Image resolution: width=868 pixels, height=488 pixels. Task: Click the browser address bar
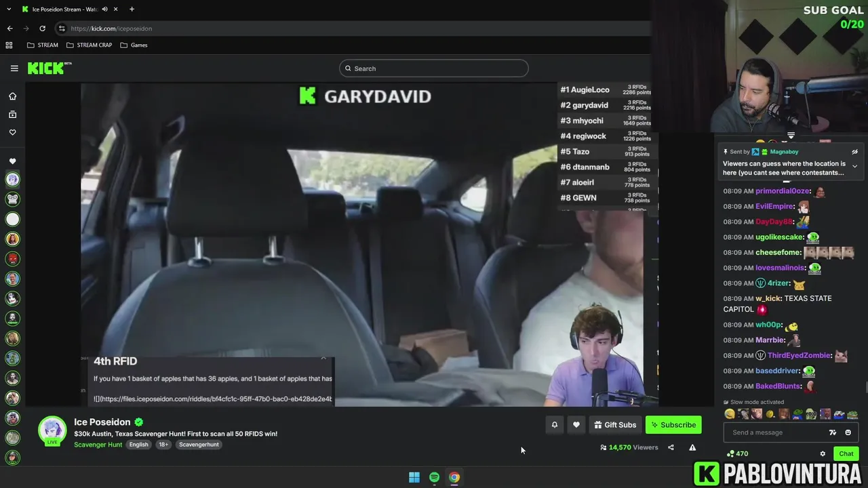[353, 28]
